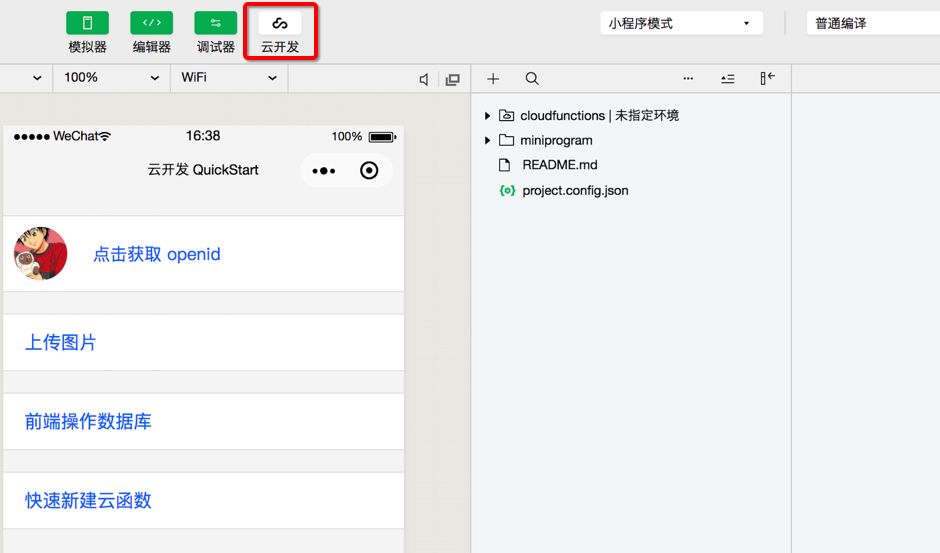Screen dimensions: 940x553
Task: Tap 点击获取 openid link
Action: pos(157,254)
